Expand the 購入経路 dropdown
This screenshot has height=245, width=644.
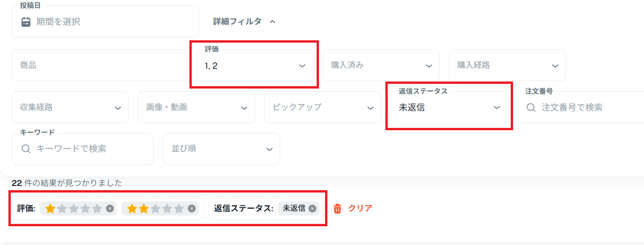[x=507, y=65]
